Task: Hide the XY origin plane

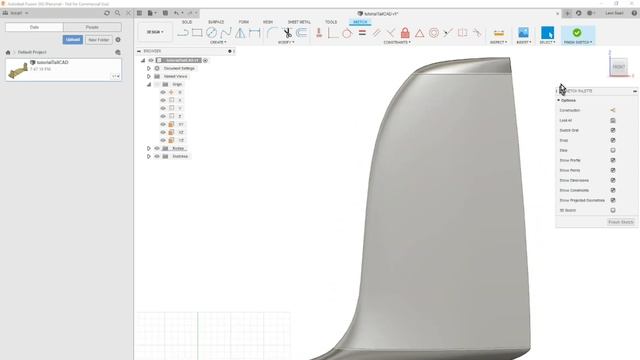Action: pyautogui.click(x=163, y=124)
